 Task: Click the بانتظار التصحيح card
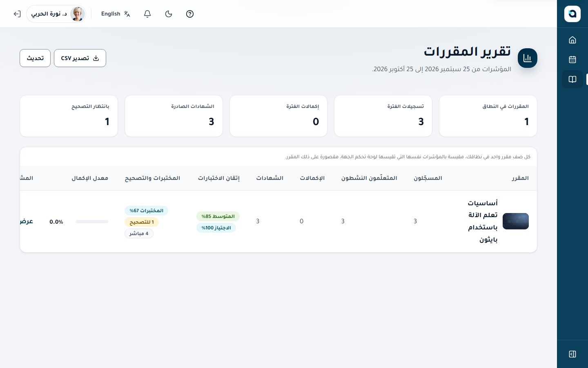[69, 116]
